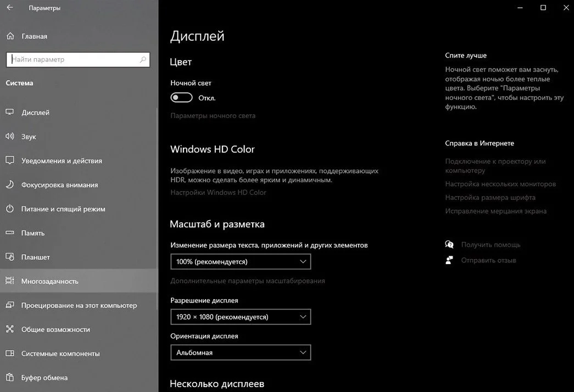Open Отправить отзыв feedback link
This screenshot has width=574, height=392.
click(488, 260)
